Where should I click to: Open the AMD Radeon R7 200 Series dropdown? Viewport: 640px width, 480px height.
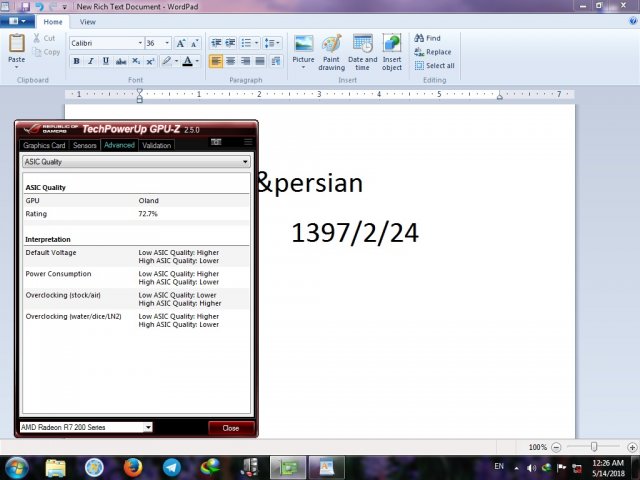tap(86, 427)
